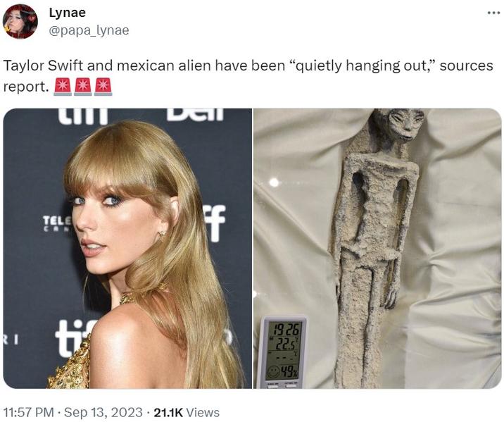Open the left red-carpet photo

(x=127, y=248)
